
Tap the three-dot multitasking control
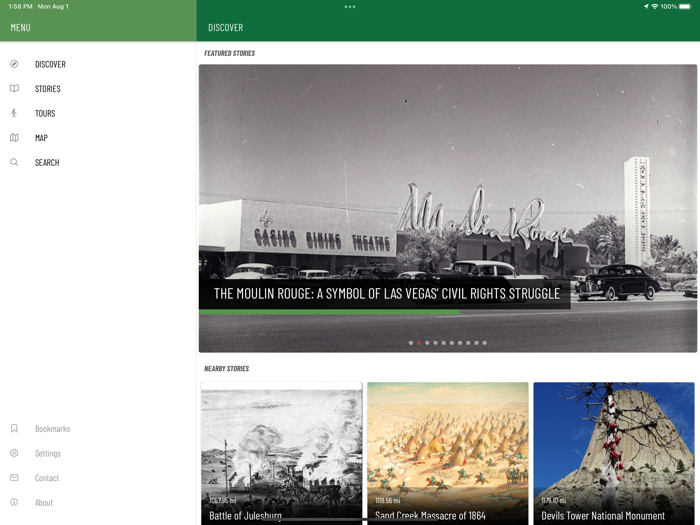coord(350,7)
